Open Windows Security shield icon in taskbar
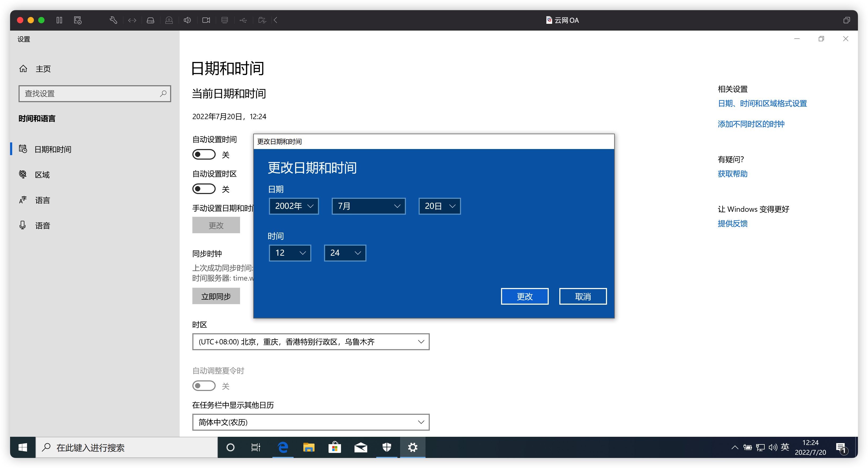Viewport: 868px width, 468px height. [x=387, y=447]
